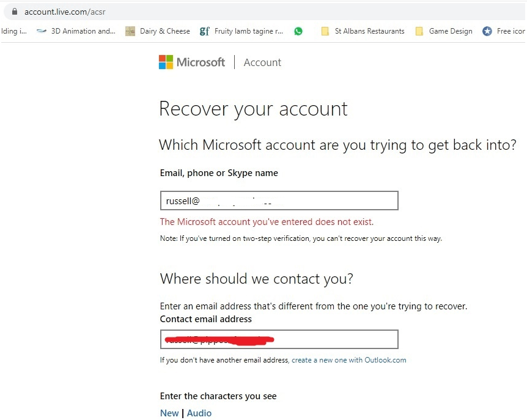
Task: Click the WhatsApp bookmark icon
Action: 298,31
